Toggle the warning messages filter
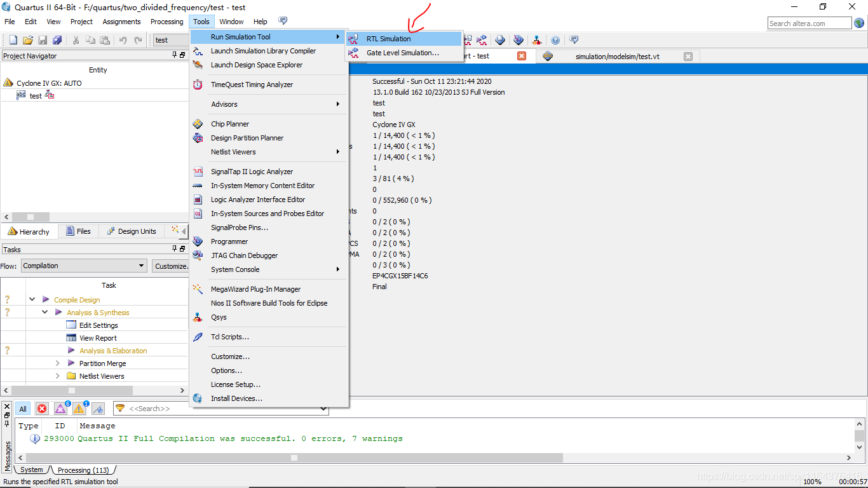Screen dimensions: 868x488 tap(79, 409)
